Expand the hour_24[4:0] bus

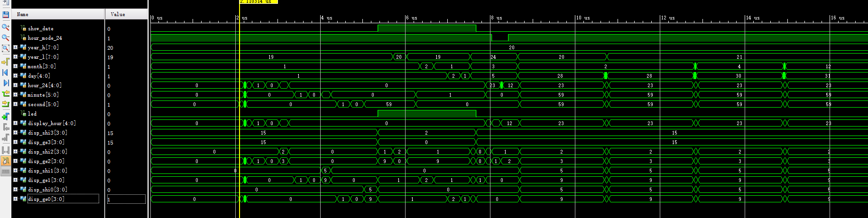[15, 85]
